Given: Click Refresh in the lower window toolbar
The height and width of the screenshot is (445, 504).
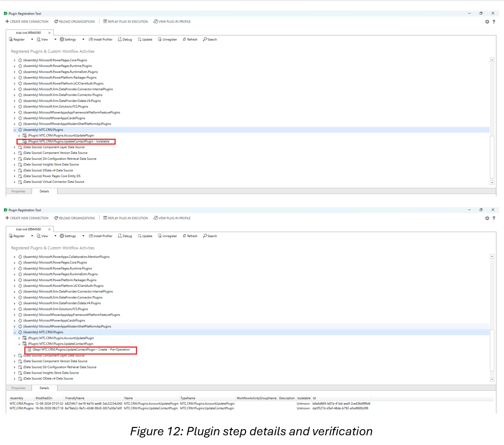Looking at the screenshot, I should (190, 236).
